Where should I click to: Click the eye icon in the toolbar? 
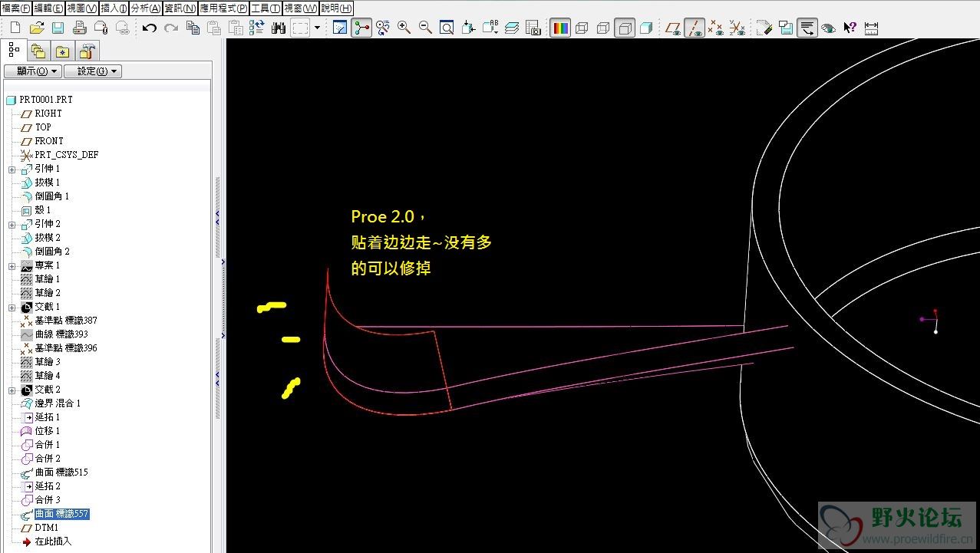(x=828, y=28)
